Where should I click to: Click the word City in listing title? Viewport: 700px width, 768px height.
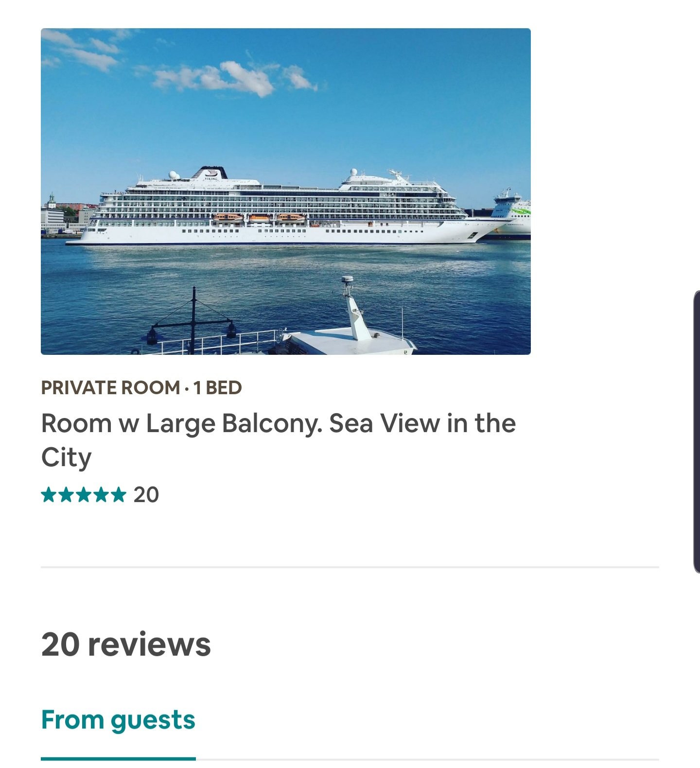[67, 457]
